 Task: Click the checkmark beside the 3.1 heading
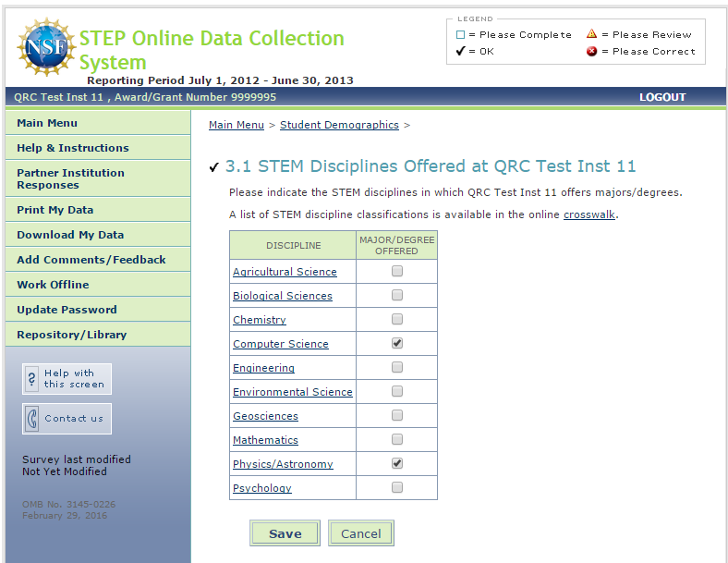[x=213, y=166]
